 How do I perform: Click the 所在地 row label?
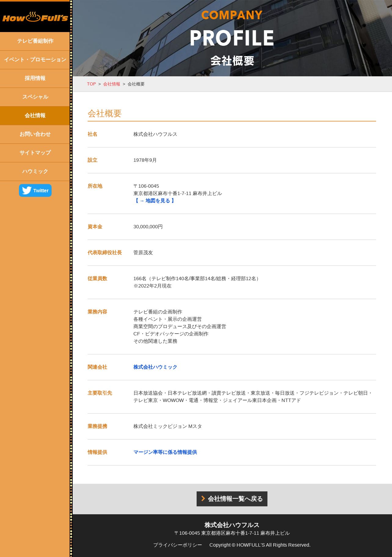click(95, 186)
